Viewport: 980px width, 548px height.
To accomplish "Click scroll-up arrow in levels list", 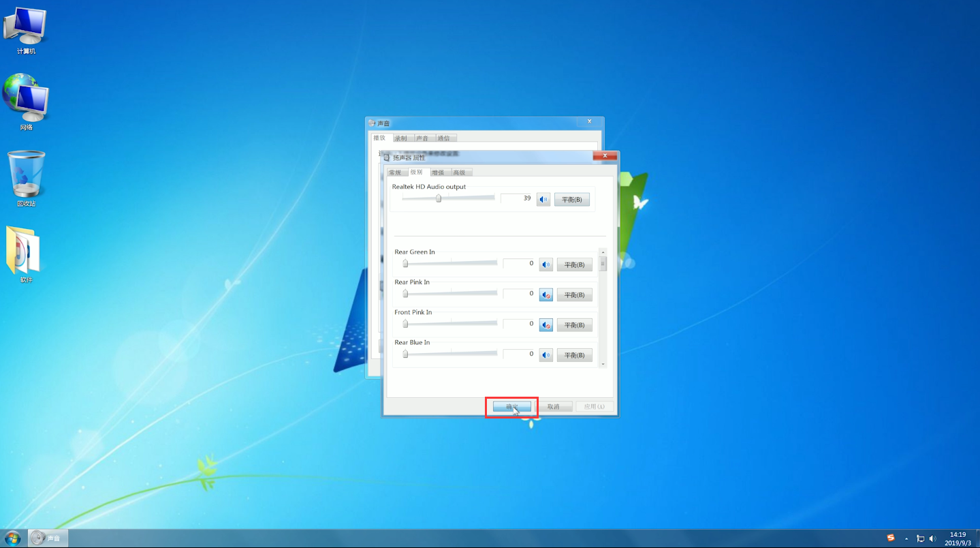I will (603, 252).
